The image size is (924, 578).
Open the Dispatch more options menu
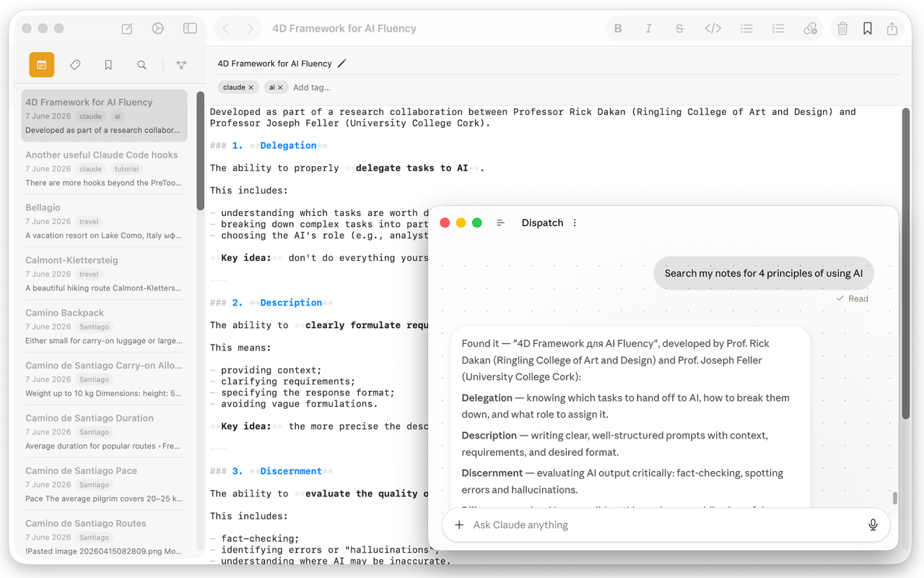tap(575, 223)
